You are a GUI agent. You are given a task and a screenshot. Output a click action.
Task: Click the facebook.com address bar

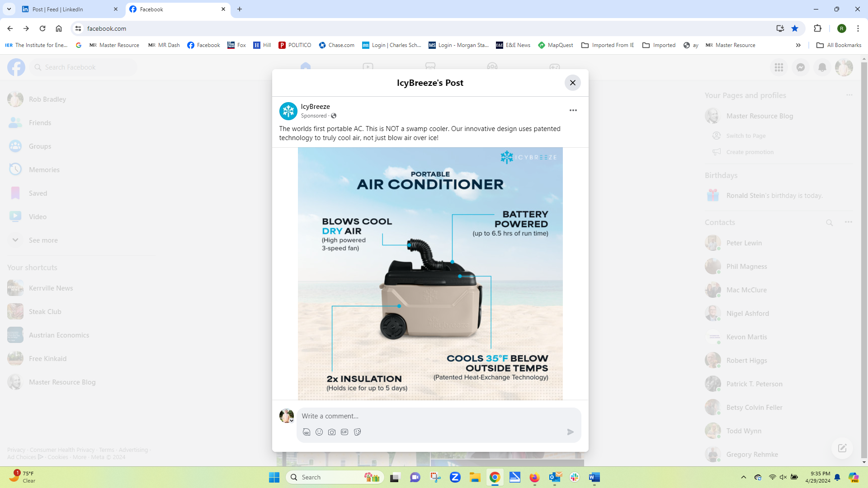click(425, 28)
